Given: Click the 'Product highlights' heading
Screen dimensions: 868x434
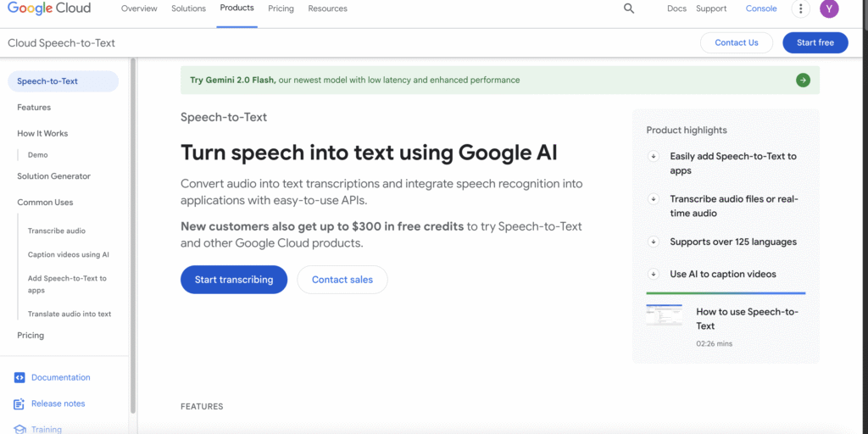Looking at the screenshot, I should pos(687,131).
